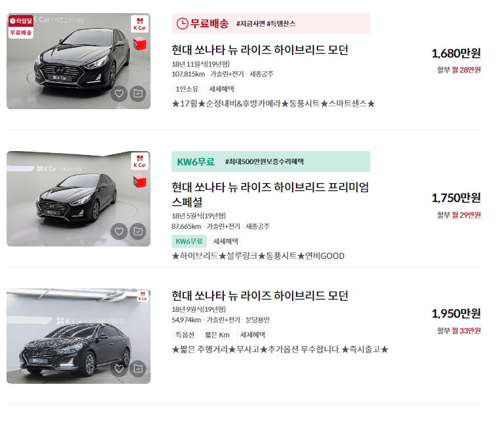Click K Car badge on 1,750만원 car photo

[x=140, y=161]
